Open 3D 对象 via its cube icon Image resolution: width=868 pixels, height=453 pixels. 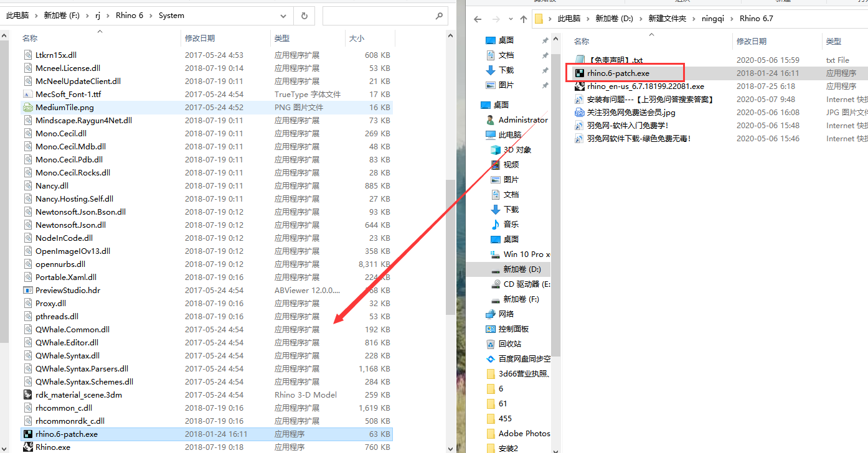496,150
